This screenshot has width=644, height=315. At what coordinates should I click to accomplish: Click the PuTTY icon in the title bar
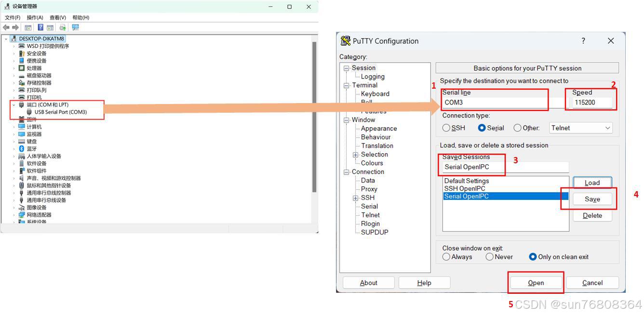346,41
